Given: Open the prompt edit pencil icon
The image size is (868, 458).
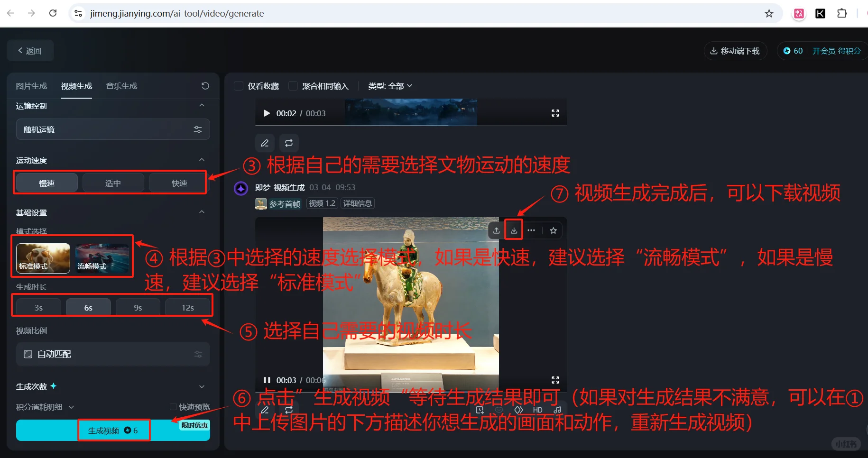Looking at the screenshot, I should (265, 143).
